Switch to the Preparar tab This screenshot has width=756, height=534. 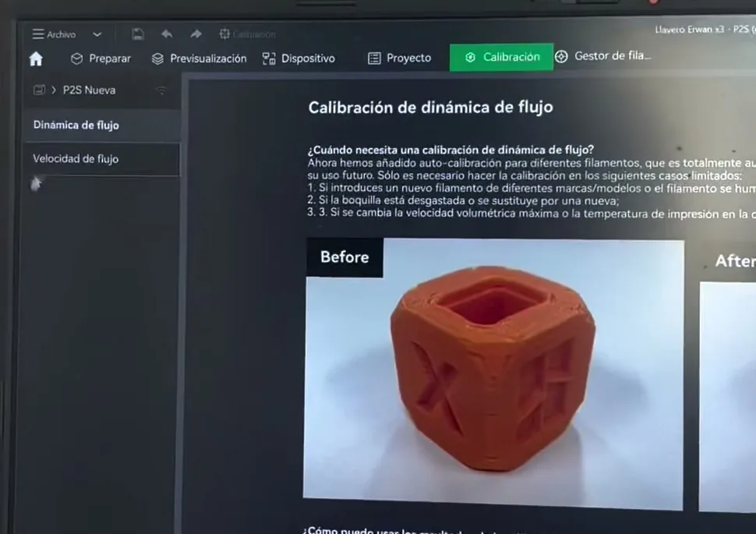tap(101, 58)
